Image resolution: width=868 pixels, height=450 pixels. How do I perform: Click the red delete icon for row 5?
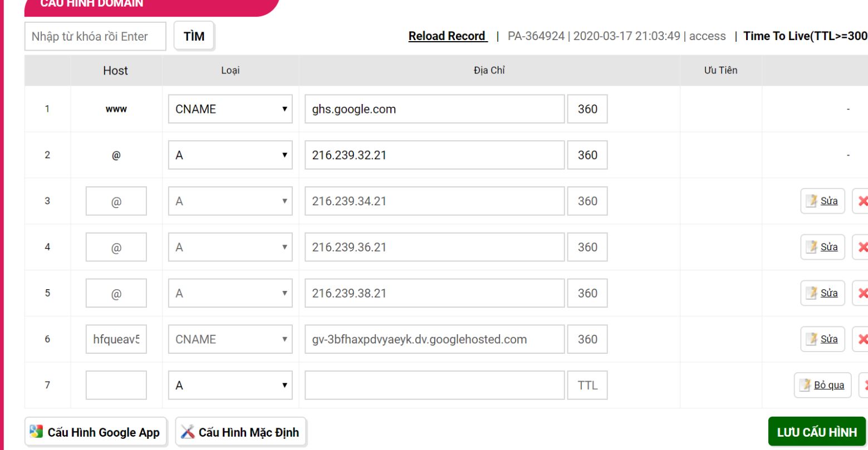pos(862,294)
